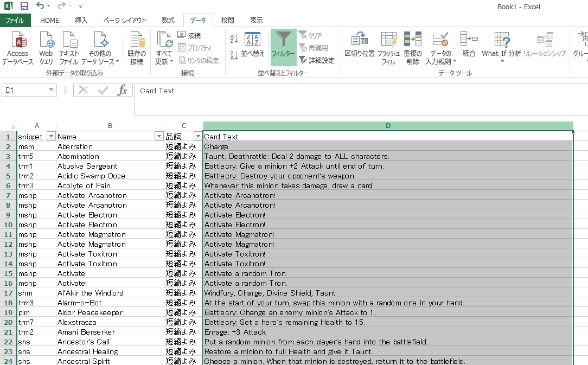Select column A header
Viewport: 588px width, 365px height.
[x=36, y=126]
